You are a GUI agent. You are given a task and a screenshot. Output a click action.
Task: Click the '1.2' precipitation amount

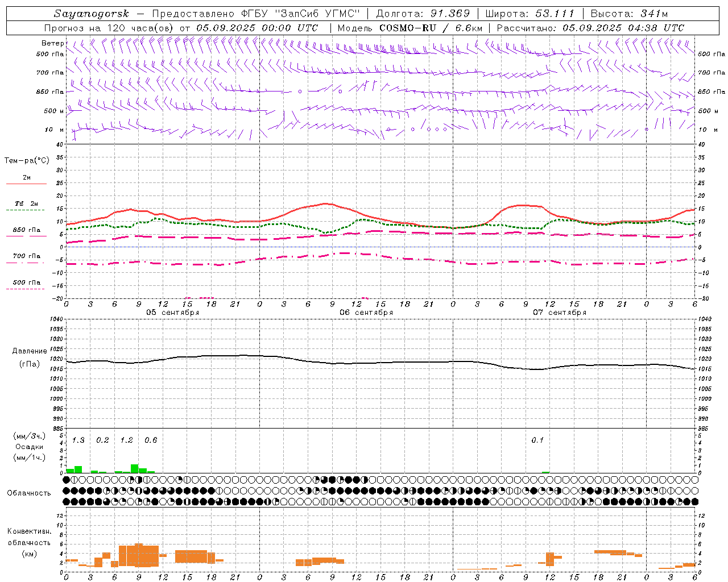(x=126, y=440)
